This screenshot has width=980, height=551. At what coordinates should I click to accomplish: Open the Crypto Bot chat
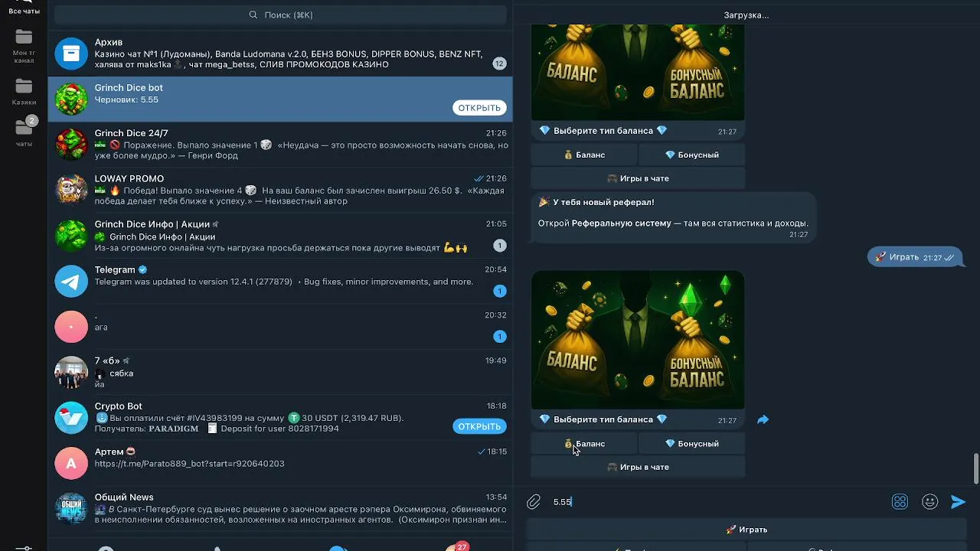click(280, 417)
